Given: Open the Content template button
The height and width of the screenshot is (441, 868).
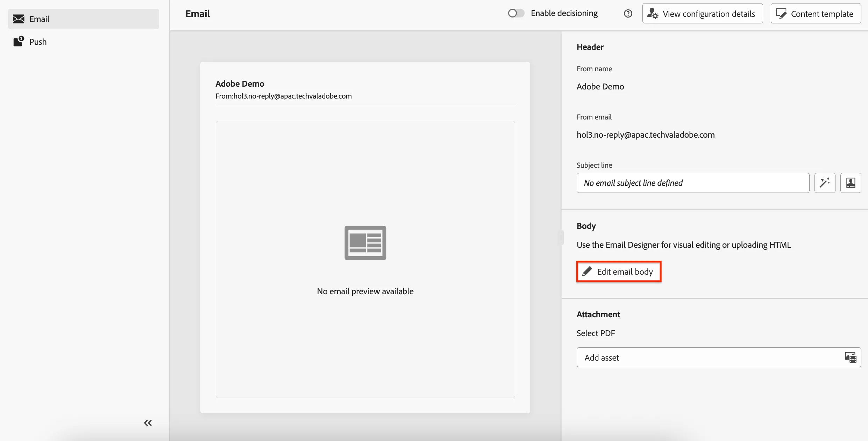Looking at the screenshot, I should tap(816, 14).
